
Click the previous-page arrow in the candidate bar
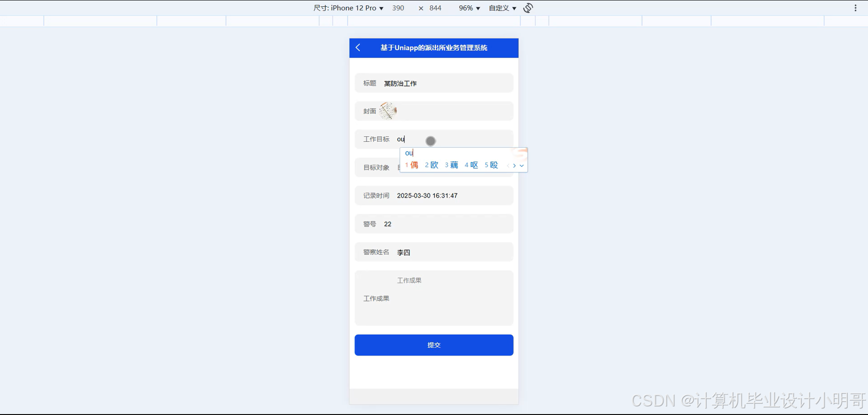click(x=508, y=166)
